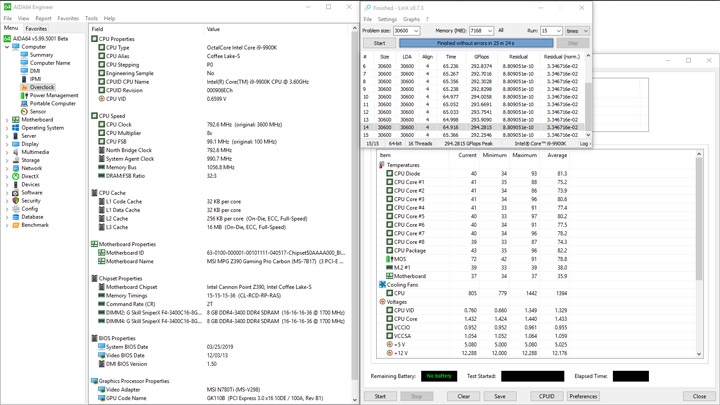This screenshot has height=405, width=720.
Task: Click the Devices icon in tree
Action: pos(16,185)
